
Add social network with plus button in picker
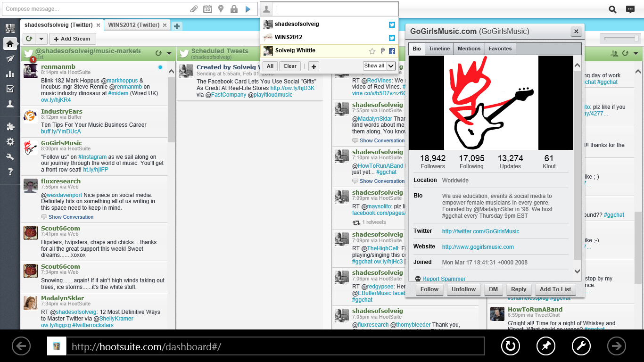pos(314,66)
